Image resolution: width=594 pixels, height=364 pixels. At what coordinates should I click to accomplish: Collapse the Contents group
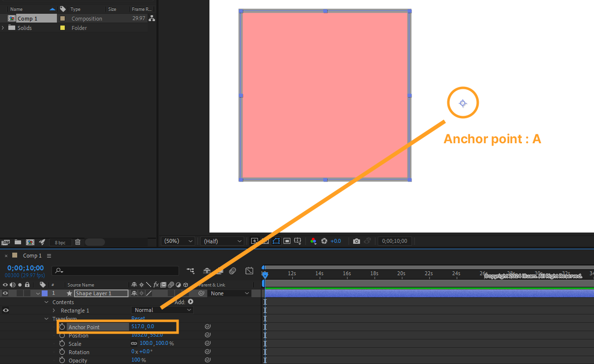click(x=47, y=302)
